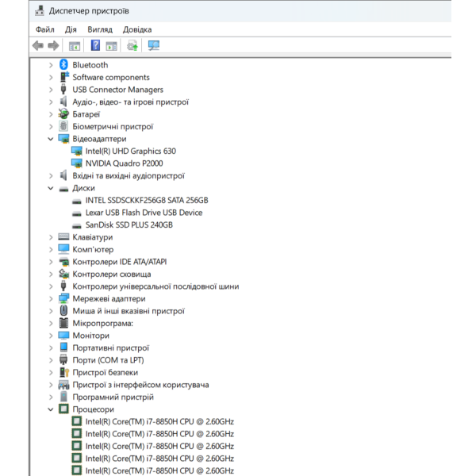
Task: Select SanDisk SSD PLUS 240GB disk
Action: pyautogui.click(x=129, y=225)
